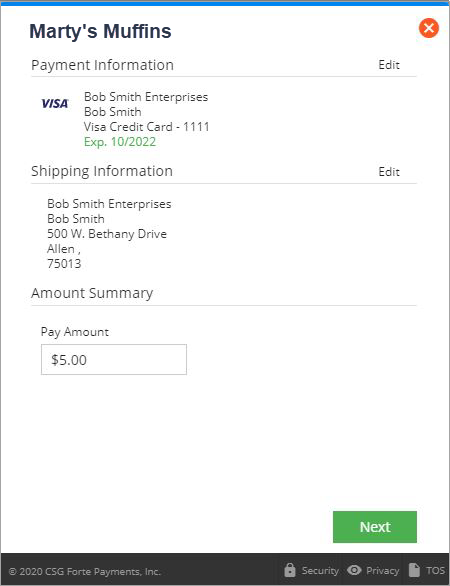Open the Privacy footer link
This screenshot has height=586, width=450.
click(x=382, y=571)
